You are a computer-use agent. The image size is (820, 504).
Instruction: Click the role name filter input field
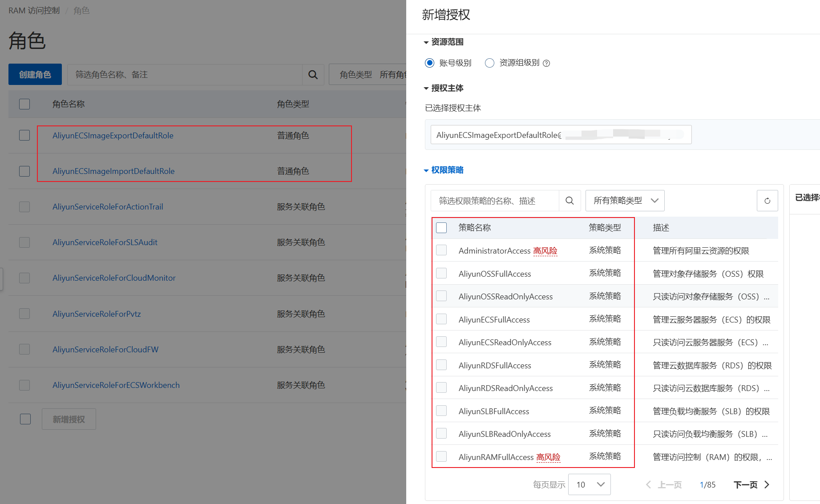[x=184, y=75]
